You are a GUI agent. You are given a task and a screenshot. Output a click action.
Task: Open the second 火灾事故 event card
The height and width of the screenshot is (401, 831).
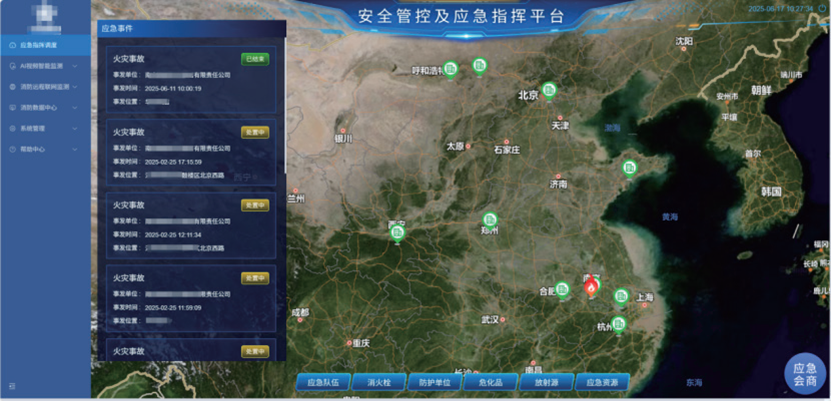[190, 150]
